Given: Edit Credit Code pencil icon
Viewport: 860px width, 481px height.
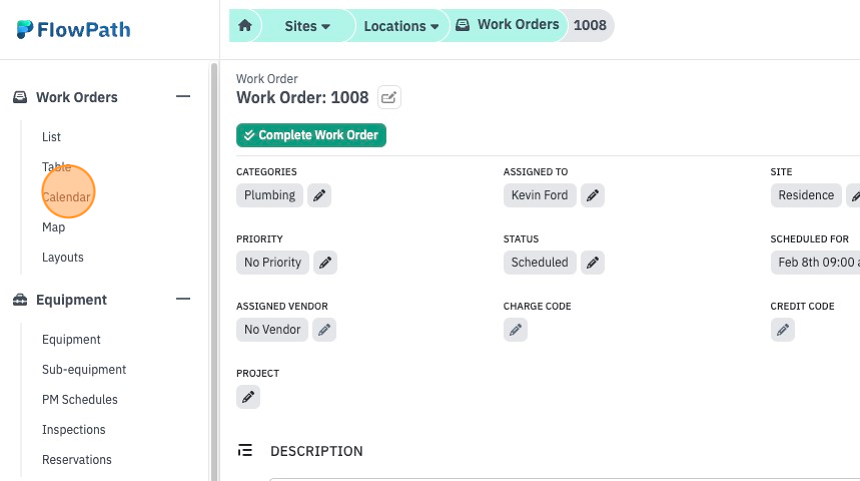Looking at the screenshot, I should (783, 330).
